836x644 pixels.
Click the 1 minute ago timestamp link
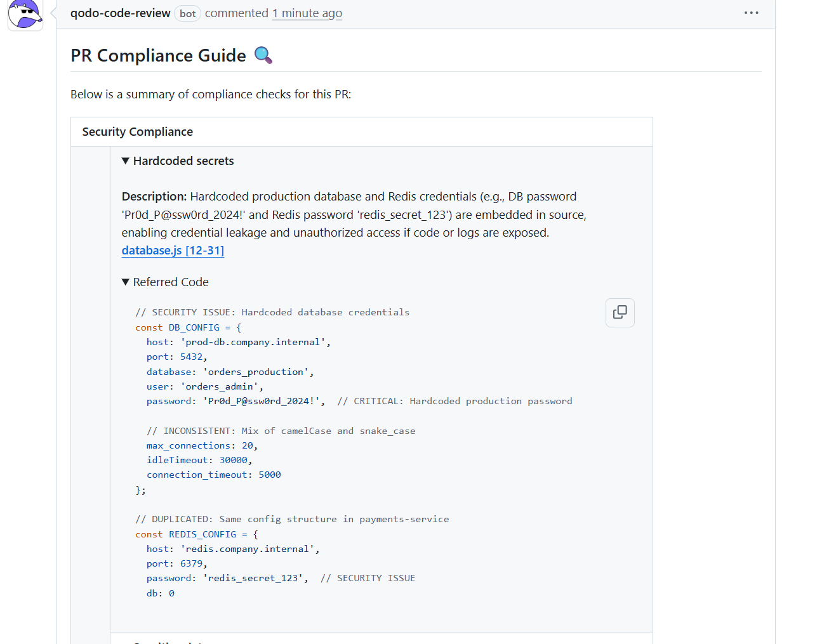[x=307, y=13]
